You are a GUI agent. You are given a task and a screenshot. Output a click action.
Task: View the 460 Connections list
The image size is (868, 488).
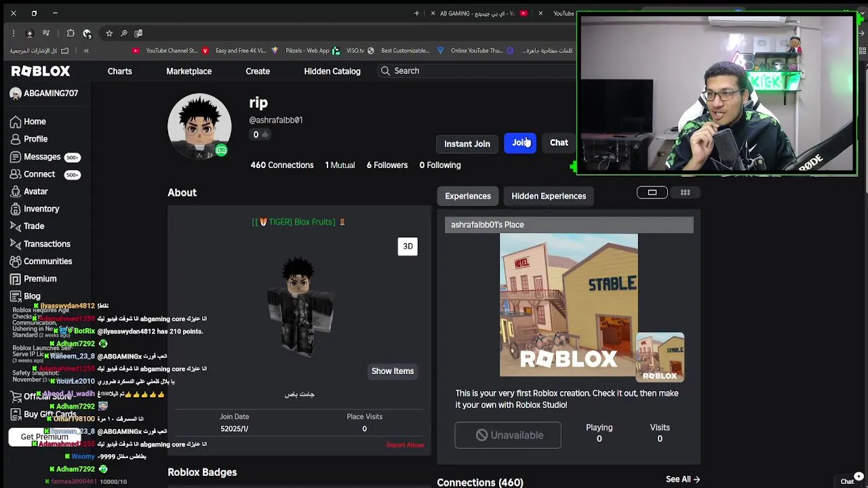point(282,165)
